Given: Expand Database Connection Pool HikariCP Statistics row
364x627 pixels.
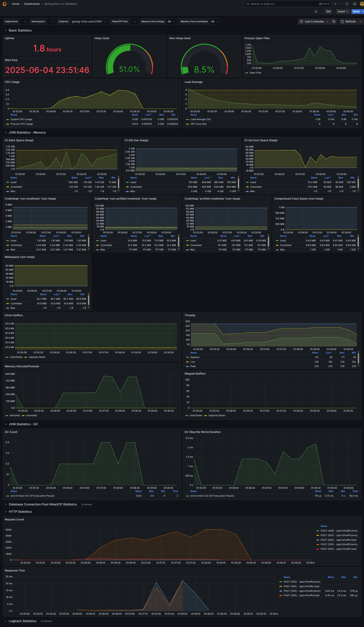Looking at the screenshot, I should point(43,504).
